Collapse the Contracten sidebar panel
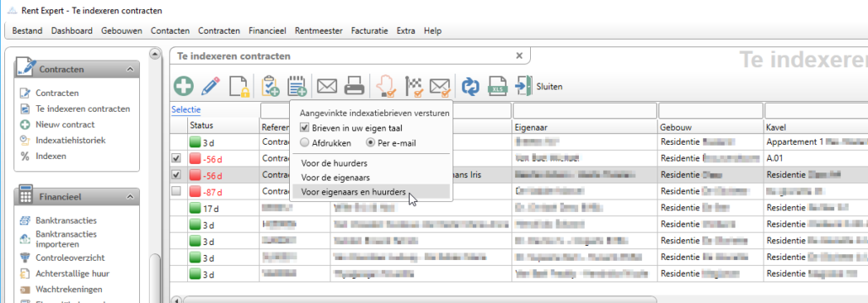 pyautogui.click(x=130, y=69)
